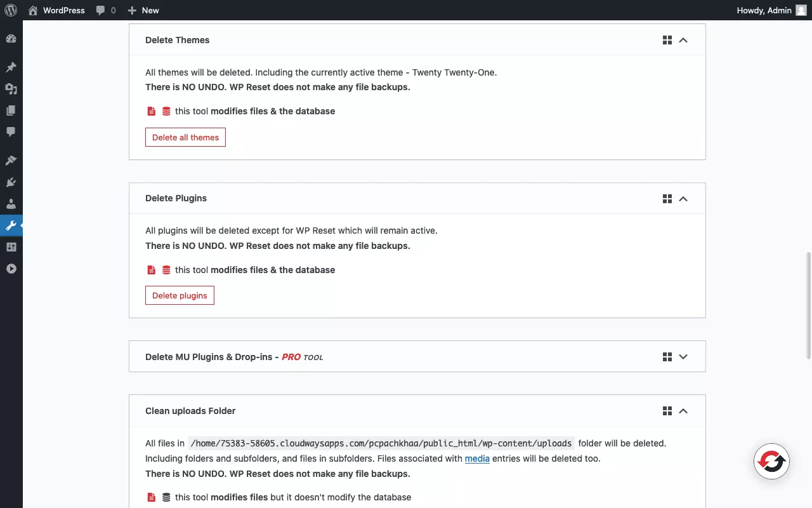The width and height of the screenshot is (812, 508).
Task: Open Settings via the sliders icon
Action: [11, 247]
